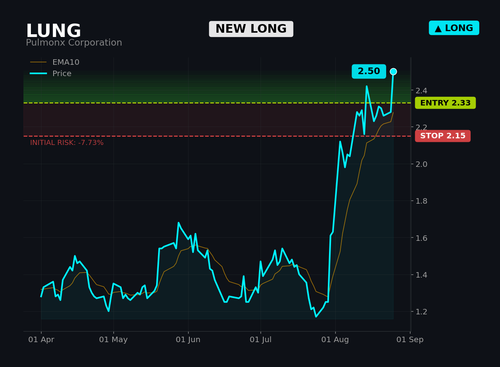The height and width of the screenshot is (367, 500).
Task: Click the 01 Jun axis label
Action: click(188, 340)
